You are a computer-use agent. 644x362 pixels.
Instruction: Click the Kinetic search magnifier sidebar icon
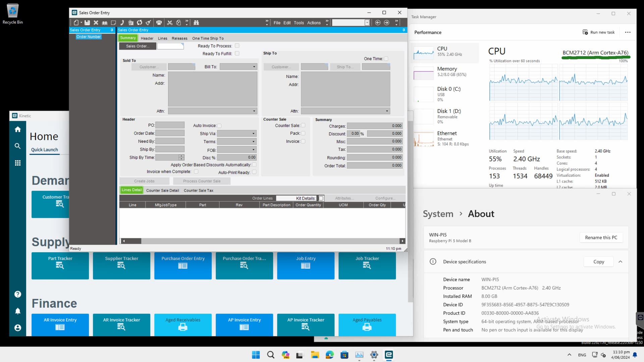tap(18, 146)
